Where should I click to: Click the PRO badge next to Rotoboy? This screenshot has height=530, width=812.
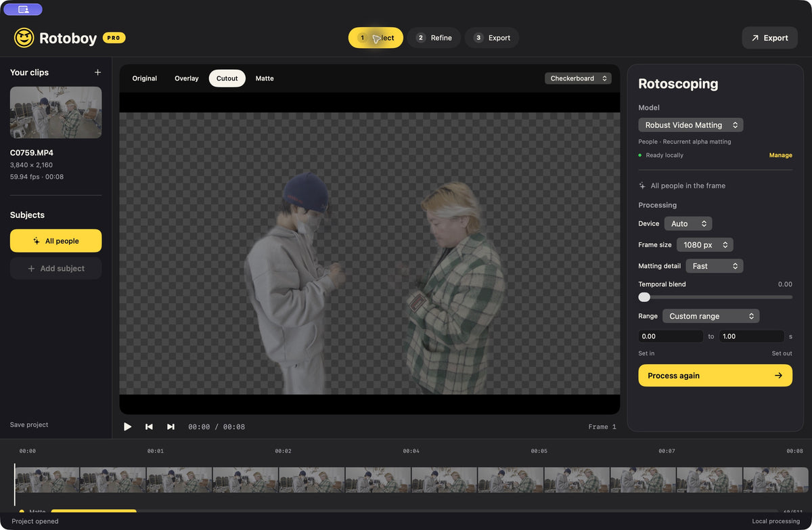(114, 38)
